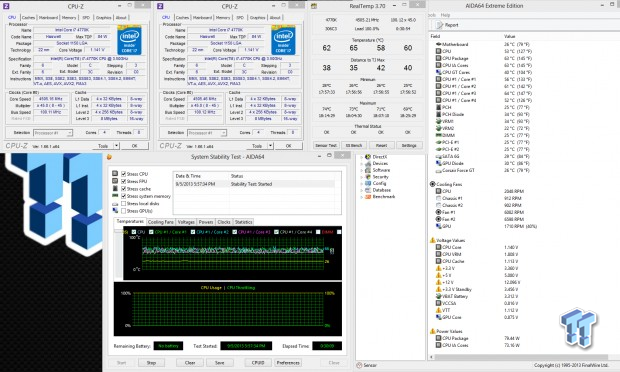Open the Statistics tab in Stability Test
The image size is (620, 372).
[x=244, y=222]
